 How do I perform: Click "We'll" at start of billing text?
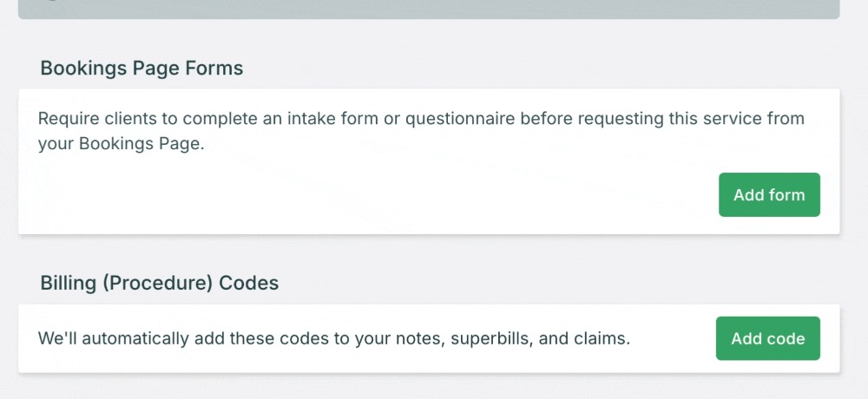pos(56,338)
